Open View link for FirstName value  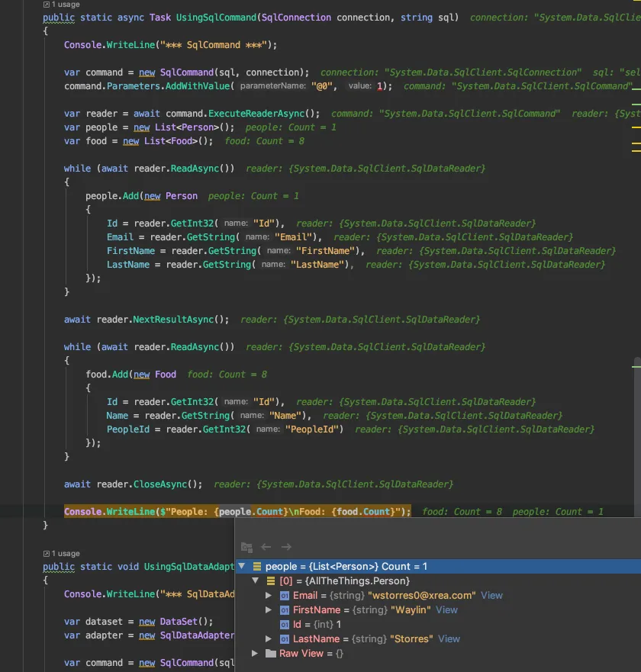click(446, 610)
